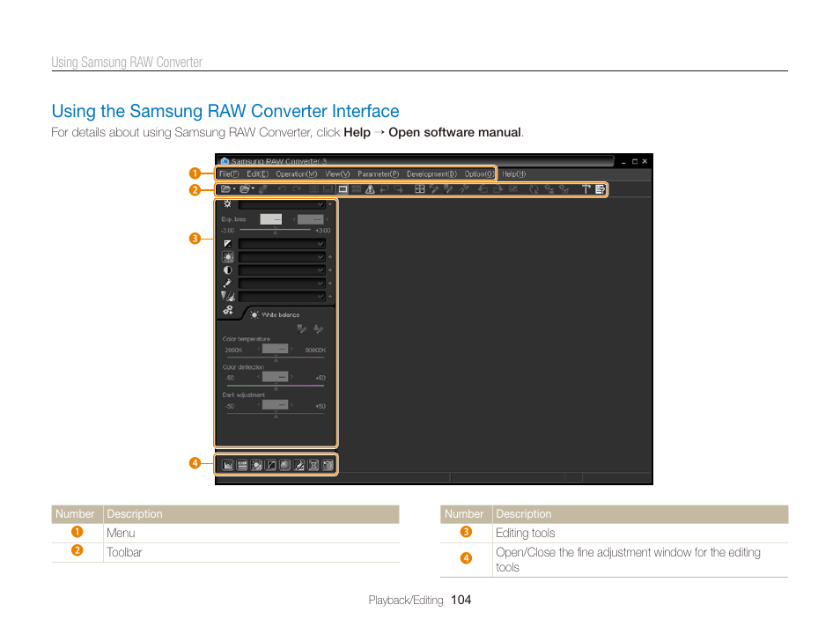Open the white balance sun icon dropdown
This screenshot has height=634, width=840.
(x=282, y=257)
